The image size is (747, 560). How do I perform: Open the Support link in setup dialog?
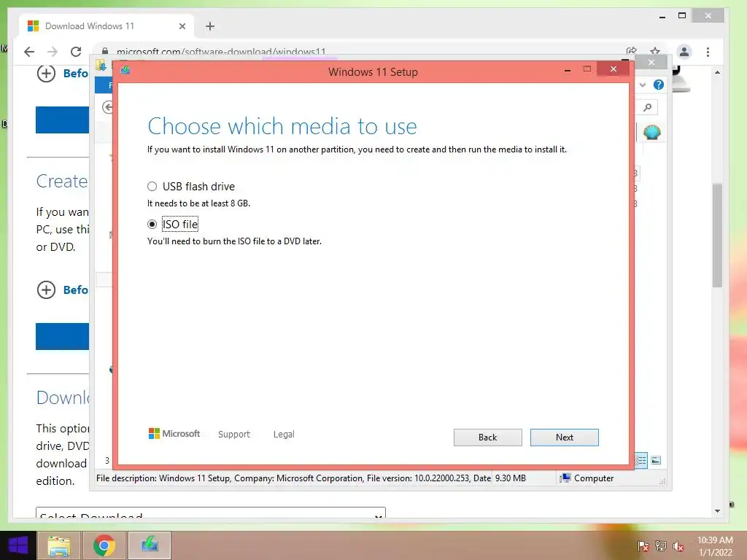(x=234, y=435)
